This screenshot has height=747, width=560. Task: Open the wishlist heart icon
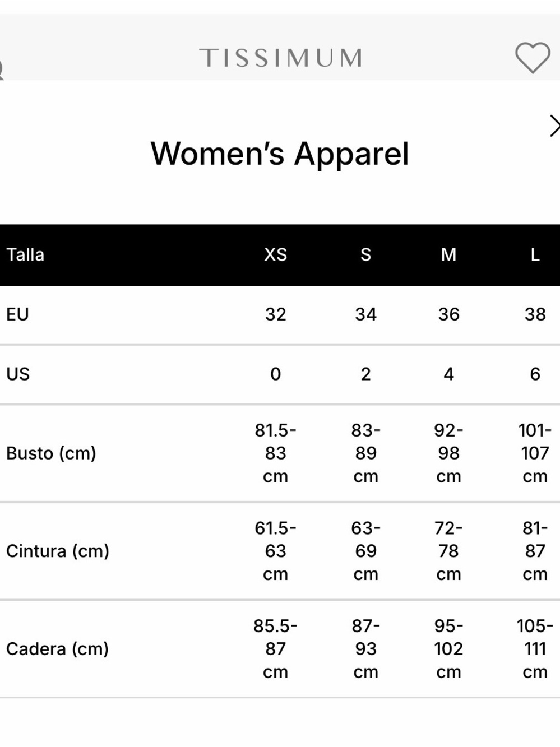pyautogui.click(x=533, y=58)
